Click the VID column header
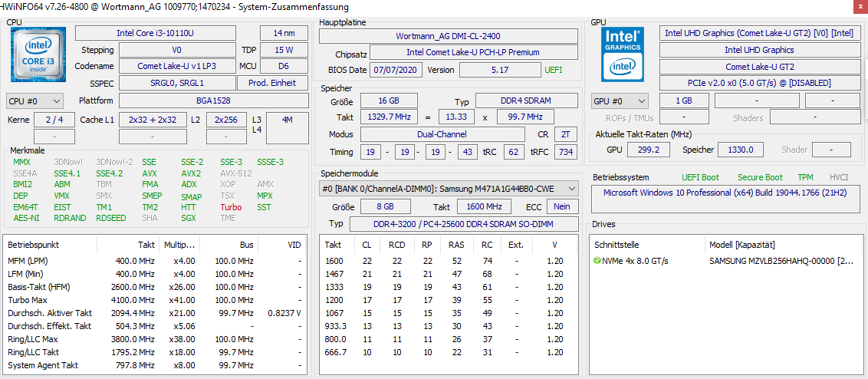This screenshot has width=868, height=379. (282, 244)
